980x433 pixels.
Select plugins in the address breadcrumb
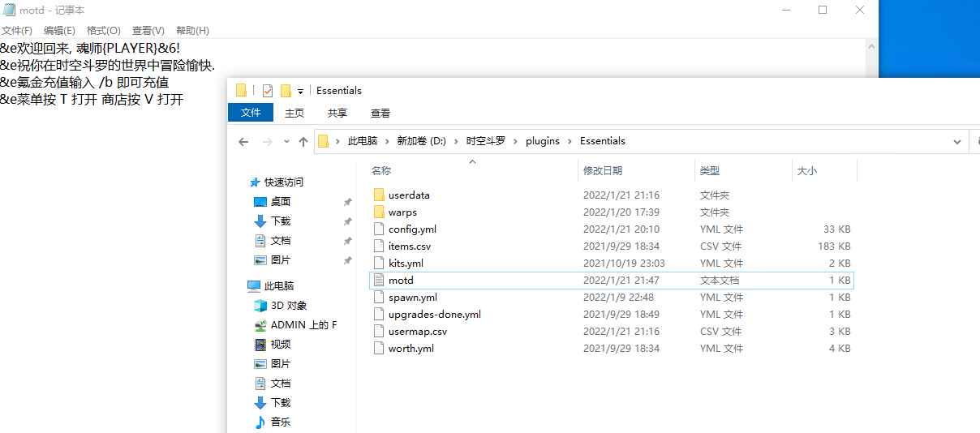543,141
